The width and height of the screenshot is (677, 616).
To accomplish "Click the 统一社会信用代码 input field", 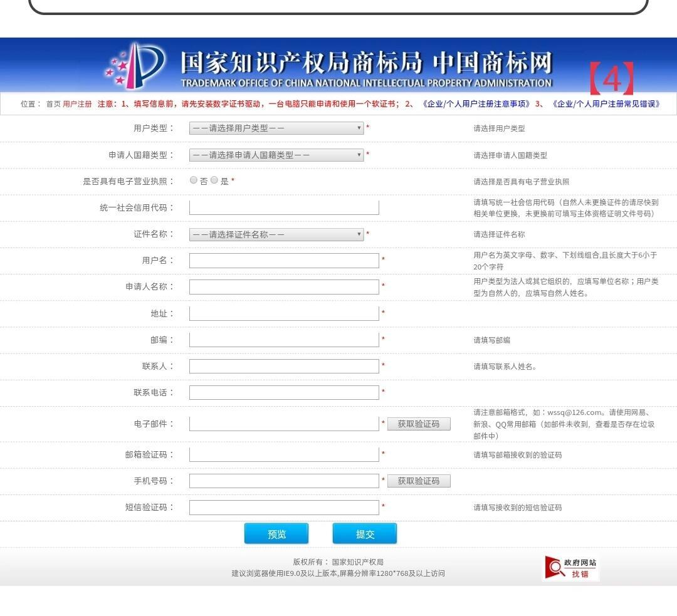I will click(x=283, y=207).
